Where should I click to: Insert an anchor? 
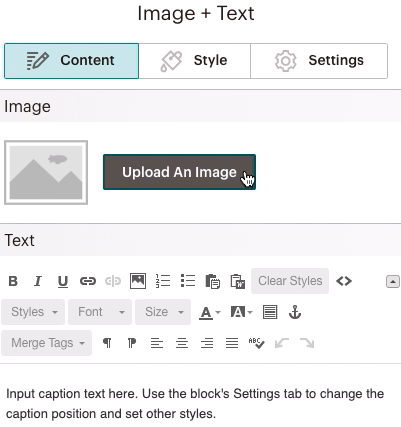[x=295, y=312]
